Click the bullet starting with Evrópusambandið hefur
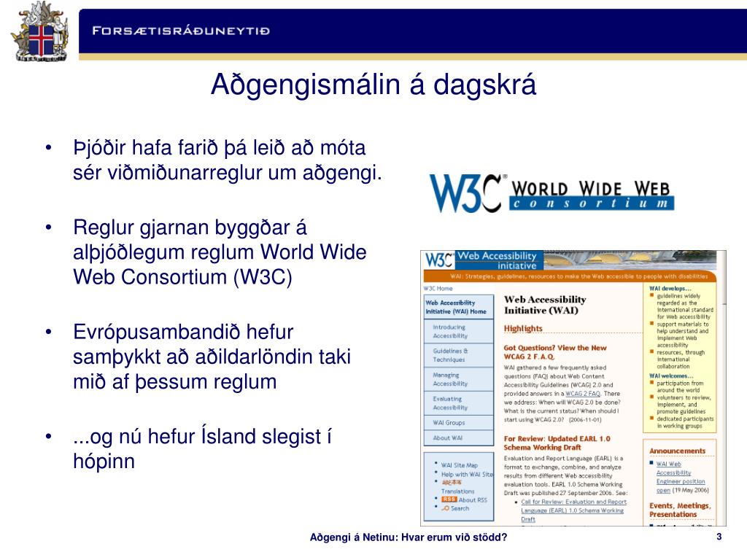Image resolution: width=747 pixels, height=560 pixels. (x=212, y=357)
